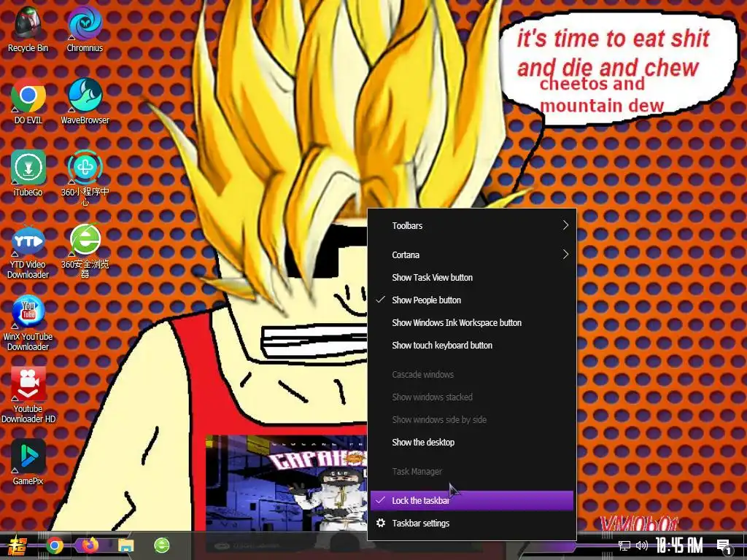
Task: Open the green 360 browser taskbar icon
Action: tap(162, 545)
